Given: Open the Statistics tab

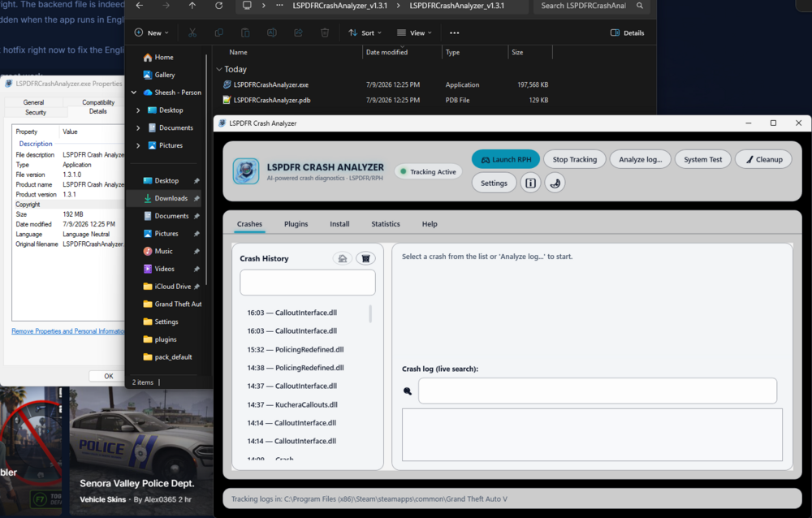Looking at the screenshot, I should click(x=385, y=224).
